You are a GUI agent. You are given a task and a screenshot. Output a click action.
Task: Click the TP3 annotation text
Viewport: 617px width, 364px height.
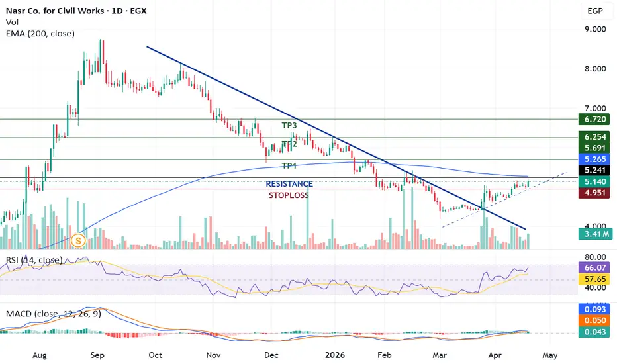click(289, 126)
